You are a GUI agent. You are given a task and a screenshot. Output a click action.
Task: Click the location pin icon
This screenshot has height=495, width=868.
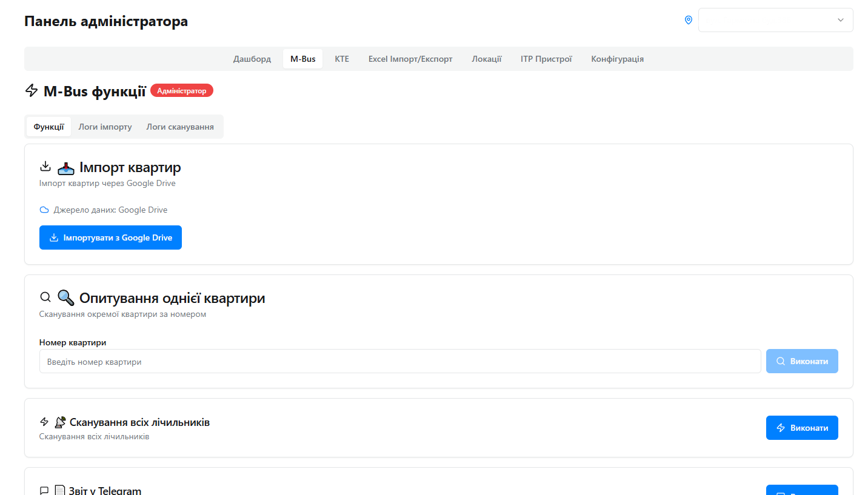tap(688, 20)
